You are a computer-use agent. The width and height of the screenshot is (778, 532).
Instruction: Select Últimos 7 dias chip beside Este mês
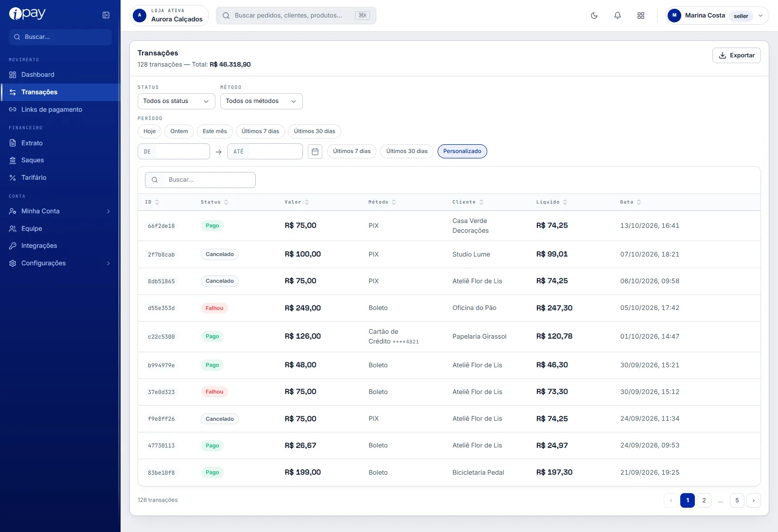coord(260,131)
